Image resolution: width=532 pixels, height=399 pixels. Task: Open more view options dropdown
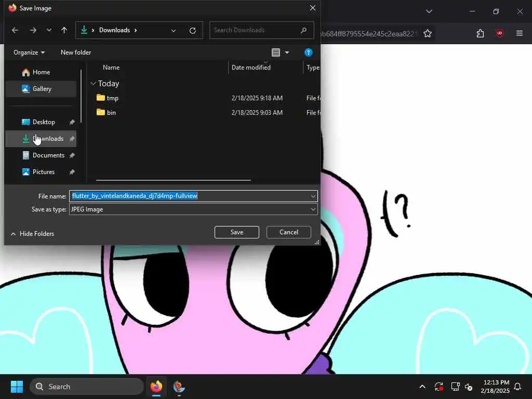287,52
